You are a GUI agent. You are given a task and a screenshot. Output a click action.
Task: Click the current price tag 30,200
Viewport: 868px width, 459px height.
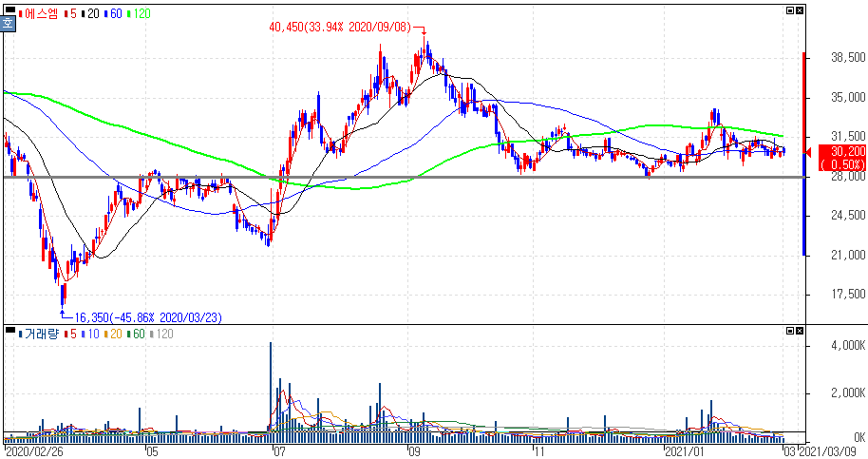pos(842,158)
